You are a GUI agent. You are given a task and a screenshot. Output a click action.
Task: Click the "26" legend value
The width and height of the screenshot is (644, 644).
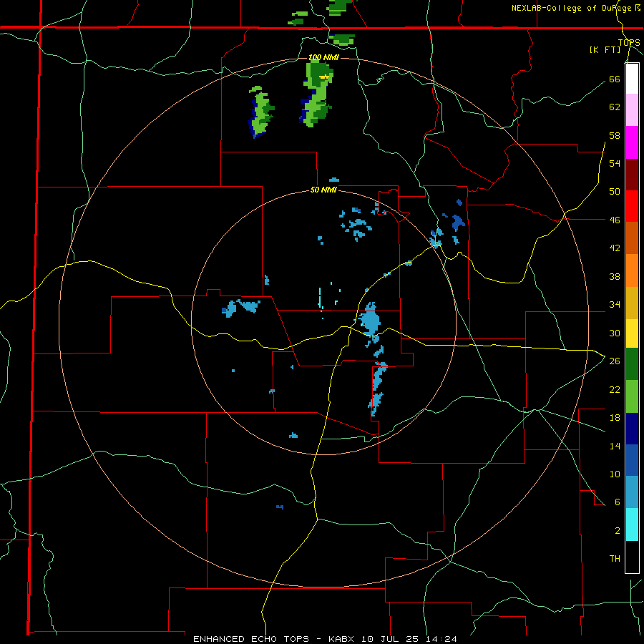(x=615, y=361)
